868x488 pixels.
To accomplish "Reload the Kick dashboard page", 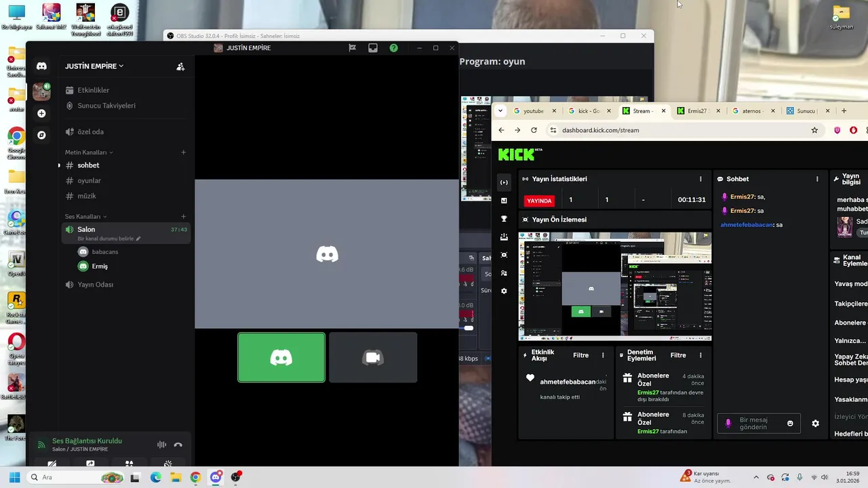I will [x=534, y=130].
